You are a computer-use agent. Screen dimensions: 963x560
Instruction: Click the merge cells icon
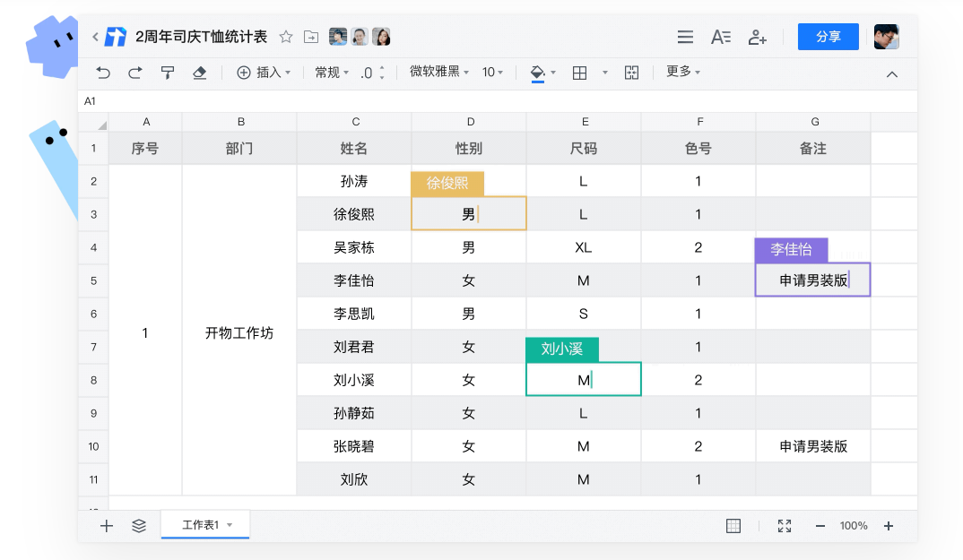631,73
